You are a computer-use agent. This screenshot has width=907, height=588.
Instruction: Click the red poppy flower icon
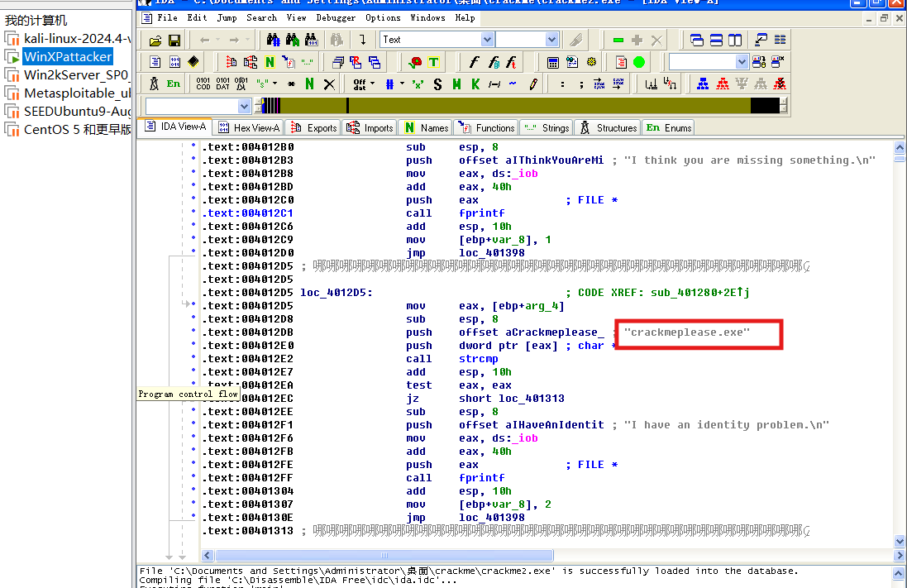tap(415, 62)
